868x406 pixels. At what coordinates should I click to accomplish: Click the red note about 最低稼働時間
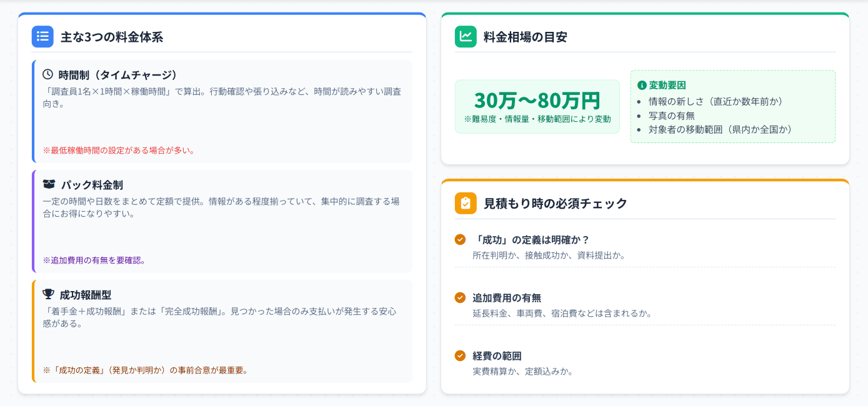[x=119, y=151]
